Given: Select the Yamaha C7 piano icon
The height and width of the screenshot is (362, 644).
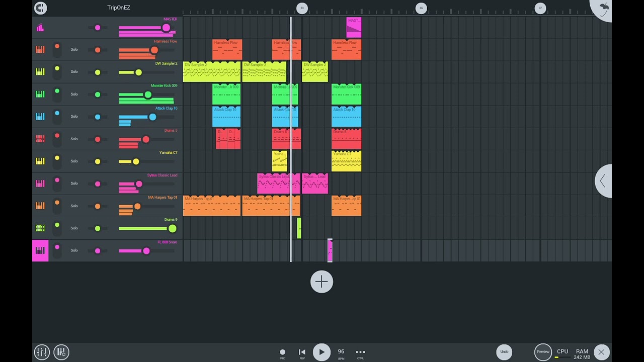Looking at the screenshot, I should (x=40, y=161).
